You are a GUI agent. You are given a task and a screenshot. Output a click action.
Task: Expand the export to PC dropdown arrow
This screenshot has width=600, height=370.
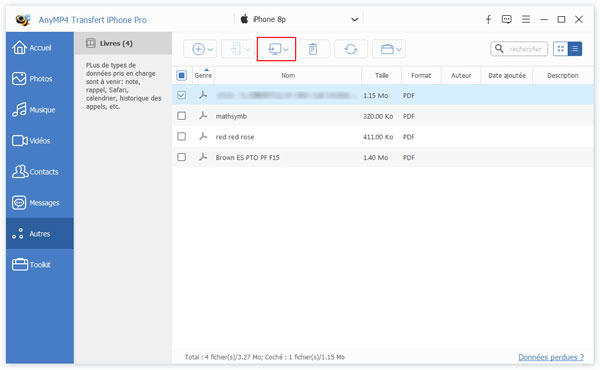pyautogui.click(x=286, y=49)
